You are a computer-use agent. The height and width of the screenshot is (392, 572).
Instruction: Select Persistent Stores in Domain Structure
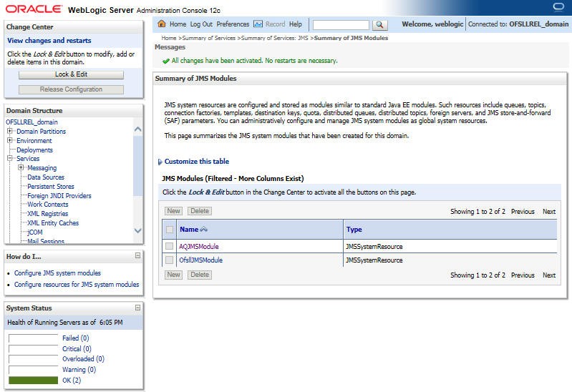point(51,186)
